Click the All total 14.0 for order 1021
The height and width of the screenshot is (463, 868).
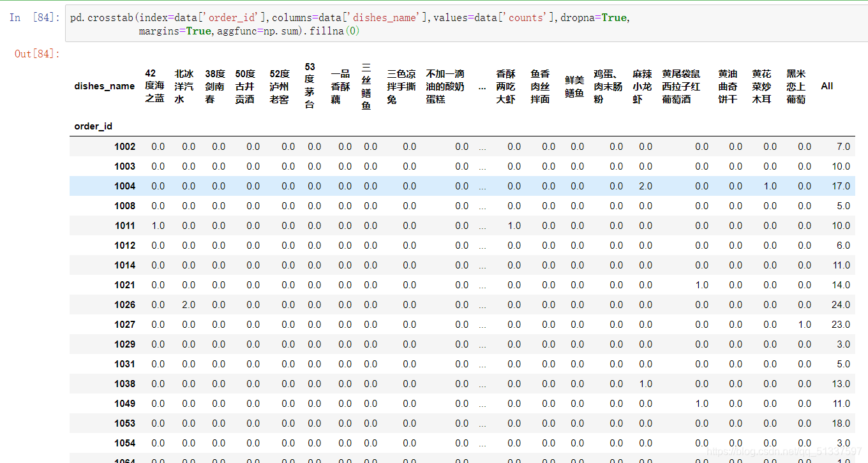click(841, 285)
